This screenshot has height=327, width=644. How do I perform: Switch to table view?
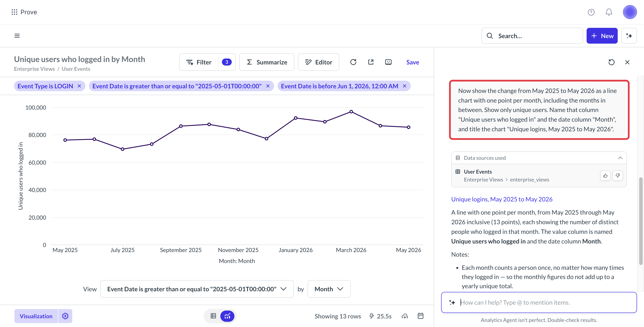pos(213,316)
